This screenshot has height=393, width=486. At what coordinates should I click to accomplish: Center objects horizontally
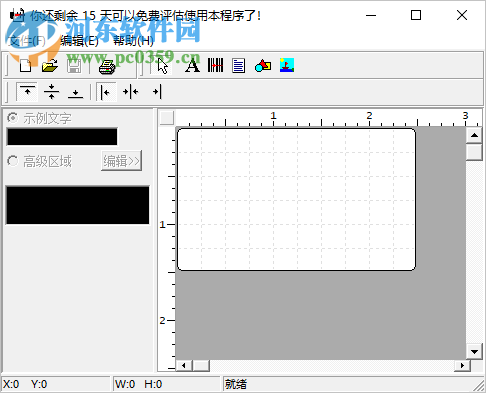point(131,92)
